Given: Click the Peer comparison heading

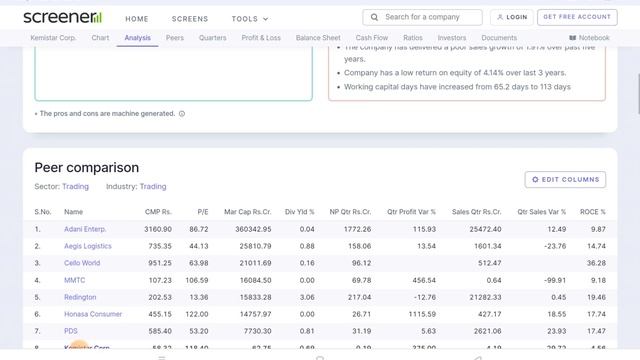Looking at the screenshot, I should click(87, 168).
